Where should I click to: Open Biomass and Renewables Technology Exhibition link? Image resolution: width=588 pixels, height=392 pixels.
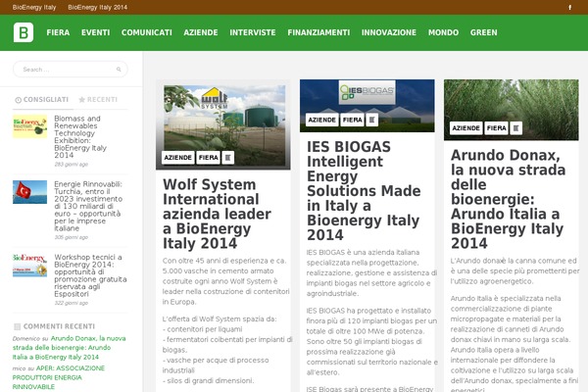80,136
